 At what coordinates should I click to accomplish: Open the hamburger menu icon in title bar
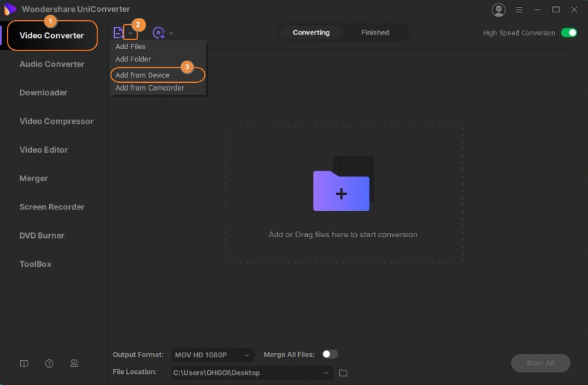click(520, 10)
